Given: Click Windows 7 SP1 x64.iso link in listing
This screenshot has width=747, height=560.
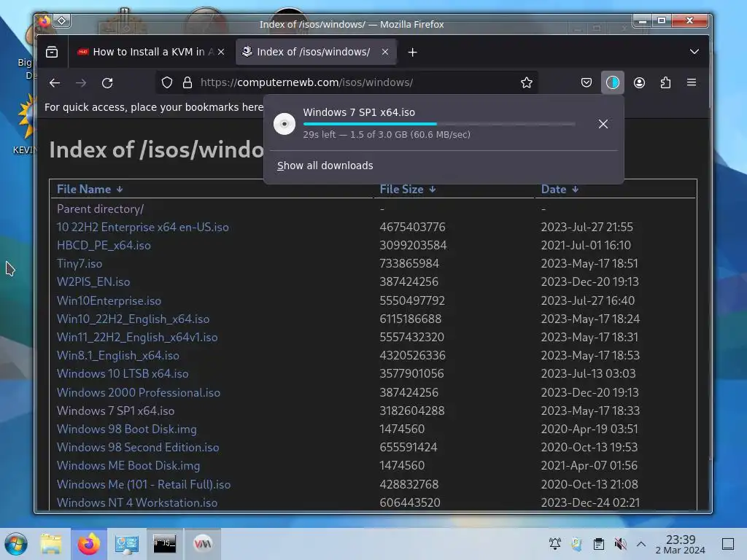Looking at the screenshot, I should tap(115, 411).
